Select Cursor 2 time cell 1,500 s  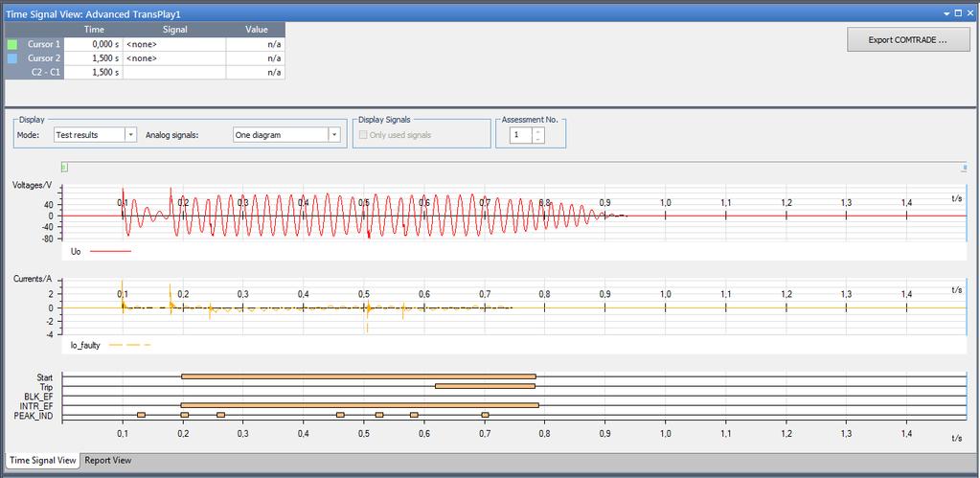[x=94, y=58]
